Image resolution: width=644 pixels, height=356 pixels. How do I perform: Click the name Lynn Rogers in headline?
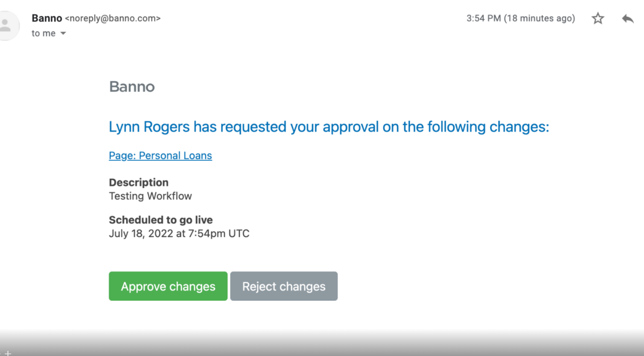149,127
